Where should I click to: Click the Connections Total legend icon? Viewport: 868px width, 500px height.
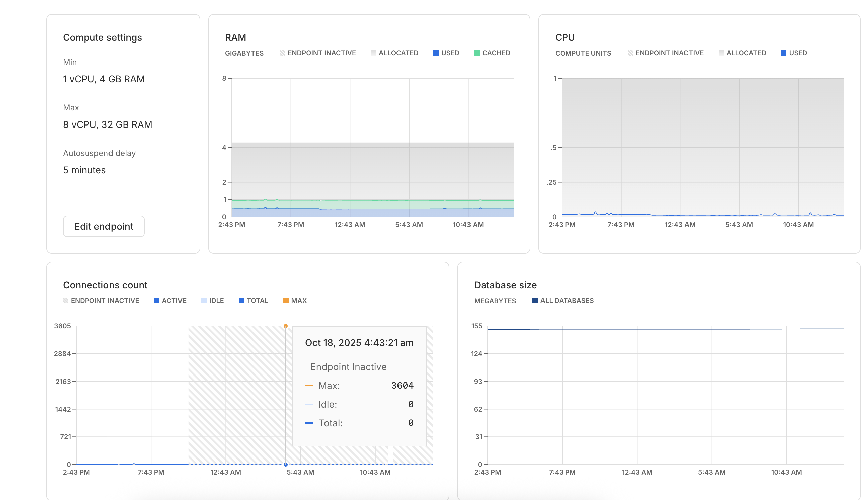point(241,301)
